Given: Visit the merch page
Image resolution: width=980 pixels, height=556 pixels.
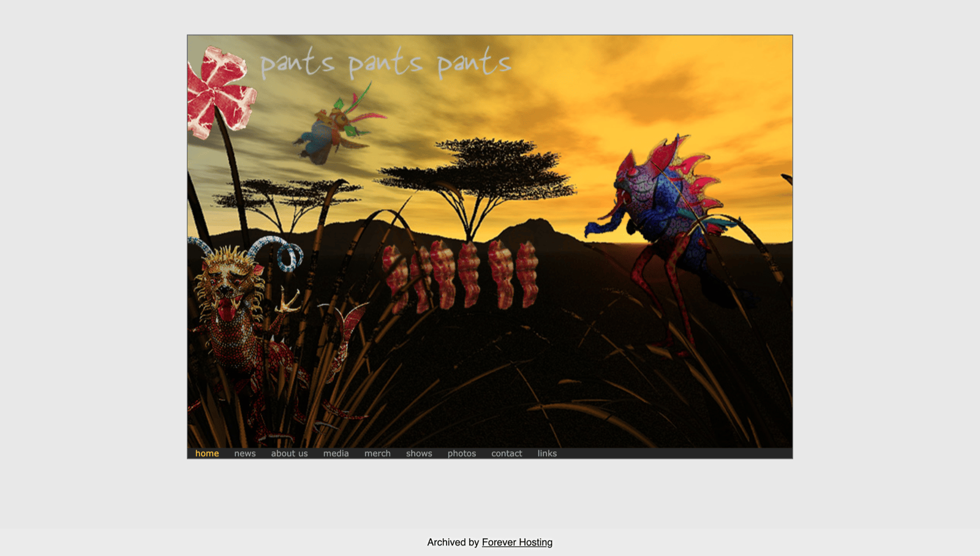Looking at the screenshot, I should 377,454.
